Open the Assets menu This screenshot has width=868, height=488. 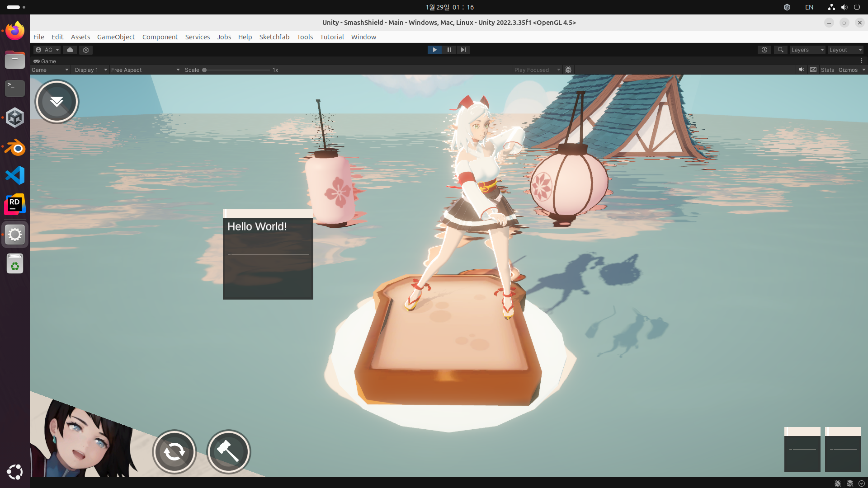pyautogui.click(x=80, y=37)
